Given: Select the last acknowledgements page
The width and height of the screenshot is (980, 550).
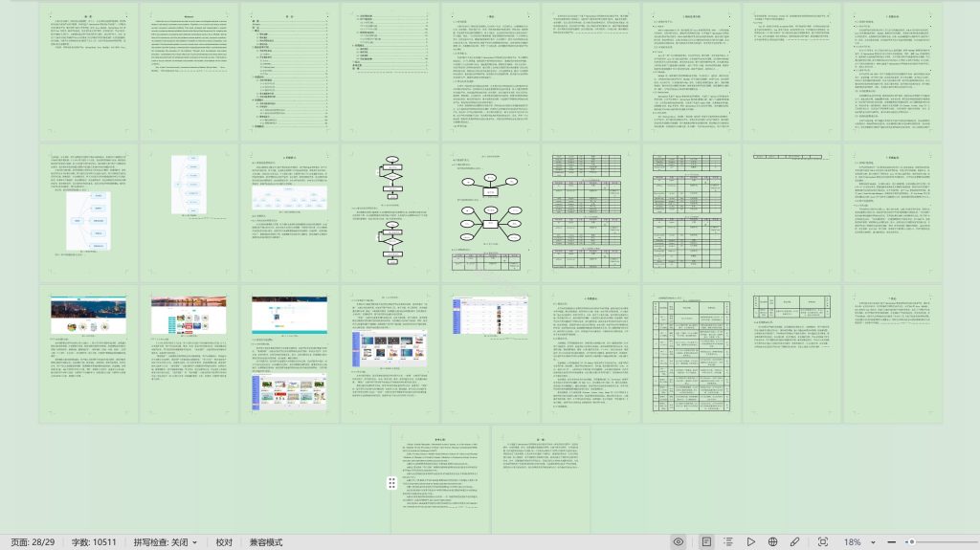Looking at the screenshot, I should pos(541,480).
